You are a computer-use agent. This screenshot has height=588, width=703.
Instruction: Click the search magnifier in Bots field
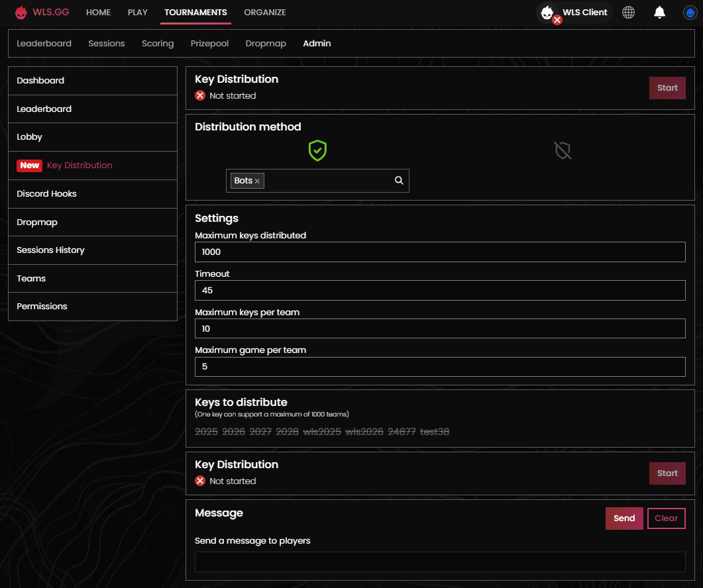click(399, 181)
